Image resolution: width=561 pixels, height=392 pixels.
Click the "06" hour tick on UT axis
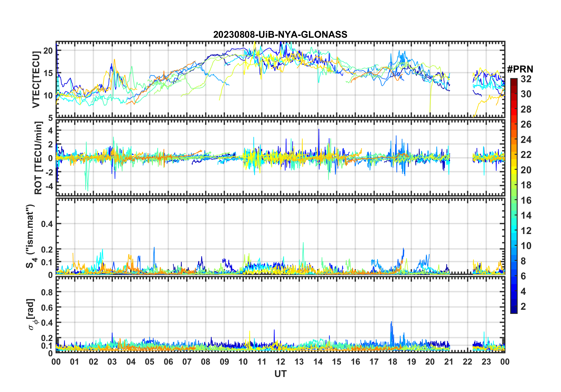click(x=168, y=362)
